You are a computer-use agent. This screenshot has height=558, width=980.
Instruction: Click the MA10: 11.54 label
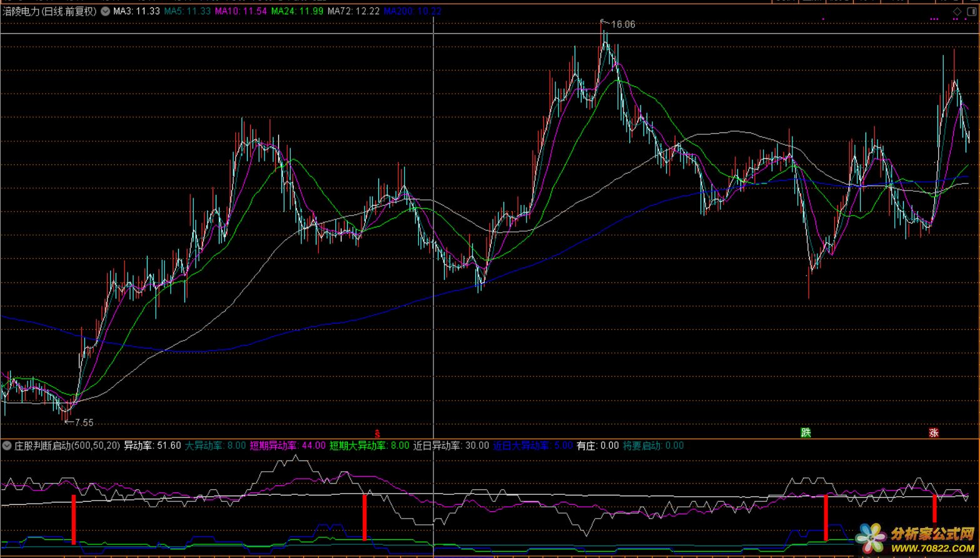click(x=241, y=11)
